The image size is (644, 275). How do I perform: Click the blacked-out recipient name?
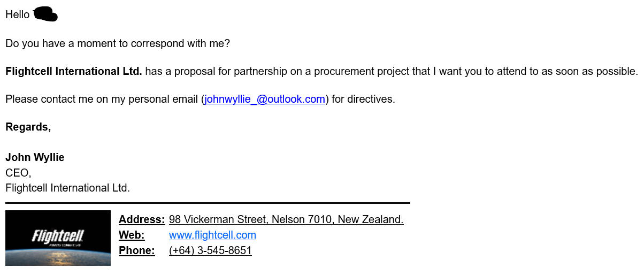pyautogui.click(x=45, y=14)
